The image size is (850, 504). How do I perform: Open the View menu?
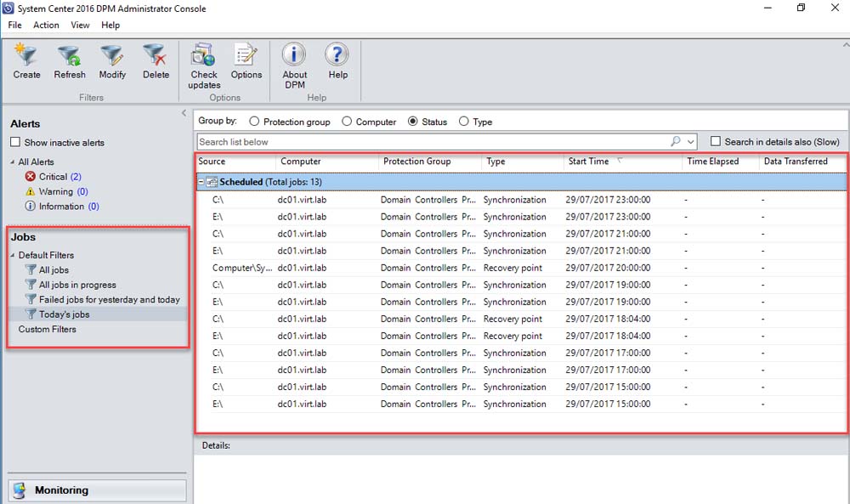point(80,25)
